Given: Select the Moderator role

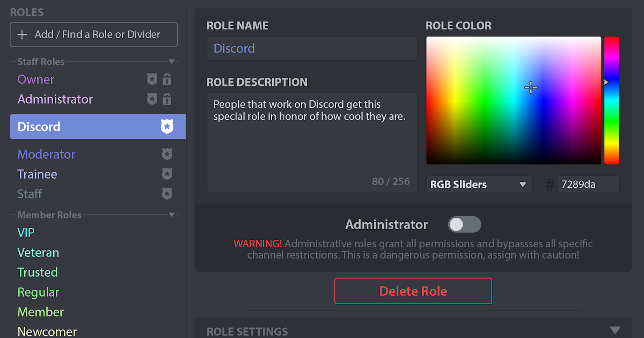Looking at the screenshot, I should point(46,155).
